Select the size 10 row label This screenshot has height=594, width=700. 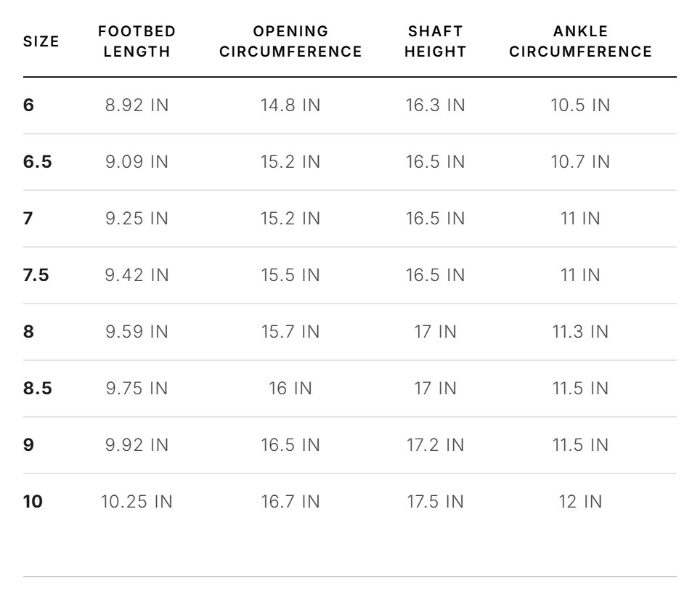click(33, 502)
